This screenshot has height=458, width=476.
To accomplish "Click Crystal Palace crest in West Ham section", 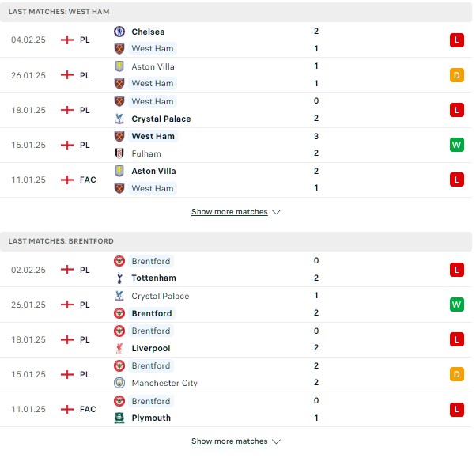I will 119,119.
